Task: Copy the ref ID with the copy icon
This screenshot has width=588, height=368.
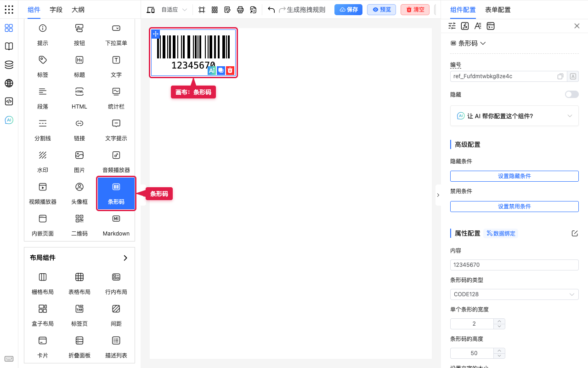Action: click(x=560, y=76)
